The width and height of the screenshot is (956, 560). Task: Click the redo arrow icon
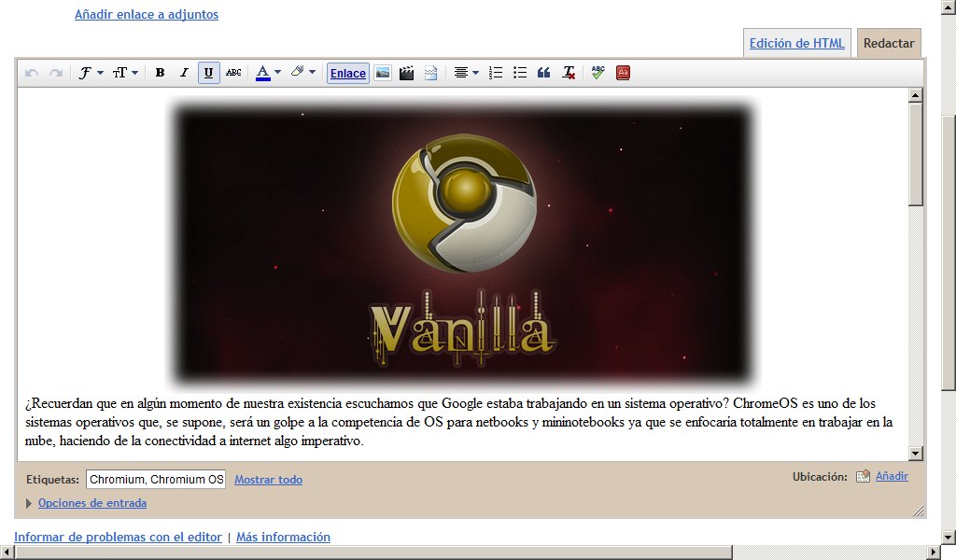[x=56, y=73]
